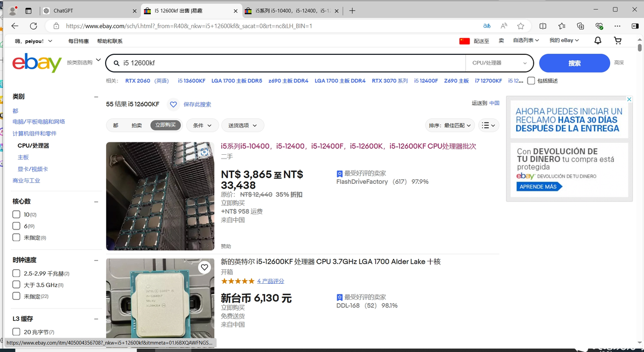Image resolution: width=644 pixels, height=352 pixels.
Task: Open the list view options dropdown
Action: click(489, 125)
